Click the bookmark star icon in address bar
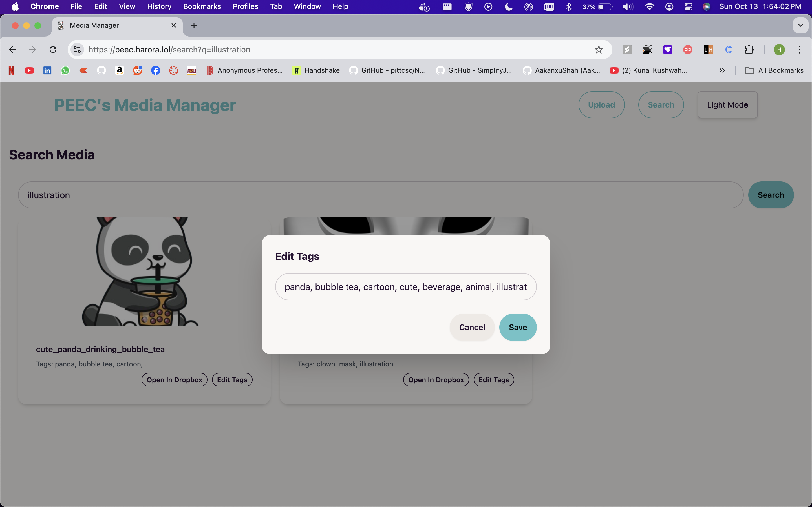812x507 pixels. 599,50
